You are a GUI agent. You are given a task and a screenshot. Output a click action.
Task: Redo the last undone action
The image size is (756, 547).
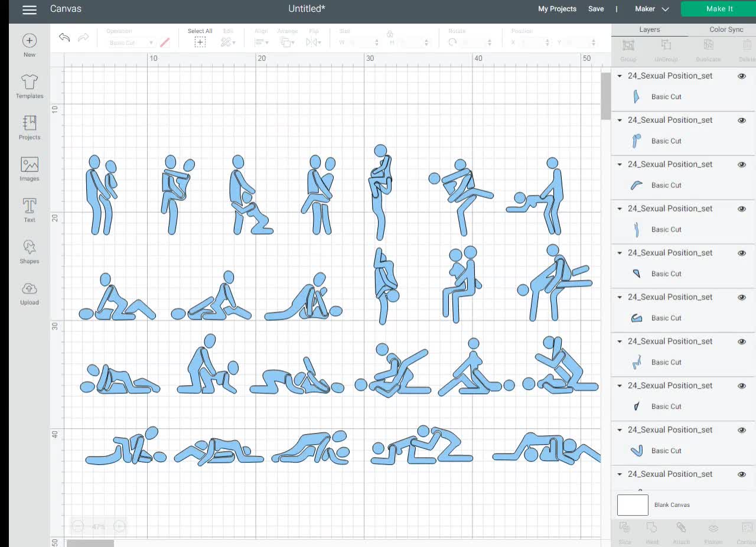83,38
